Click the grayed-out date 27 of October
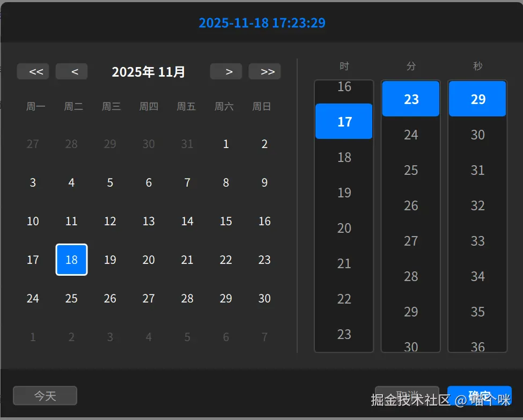The image size is (523, 420). click(33, 144)
